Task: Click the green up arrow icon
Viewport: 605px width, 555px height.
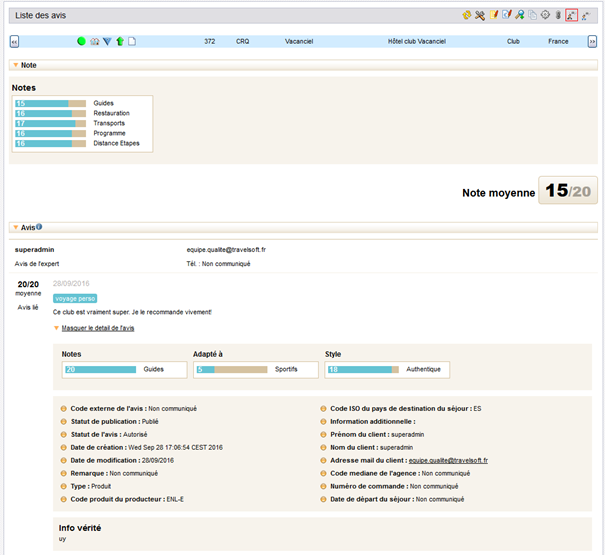Action: 120,41
